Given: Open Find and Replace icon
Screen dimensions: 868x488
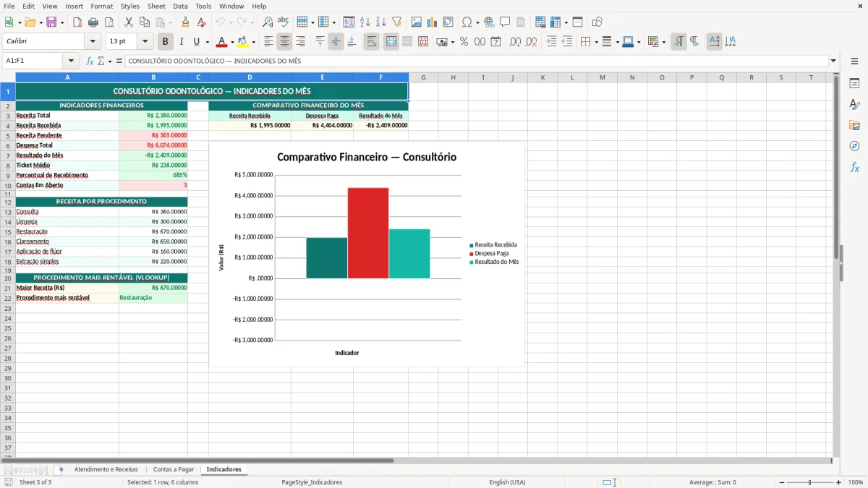Looking at the screenshot, I should [268, 22].
